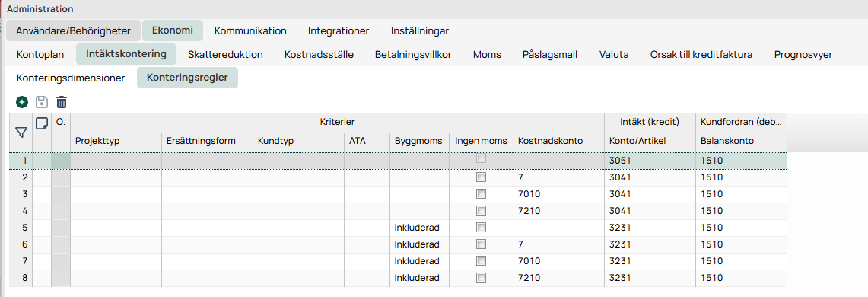Viewport: 868px width, 297px height.
Task: Click the note icon in the column header
Action: point(42,123)
